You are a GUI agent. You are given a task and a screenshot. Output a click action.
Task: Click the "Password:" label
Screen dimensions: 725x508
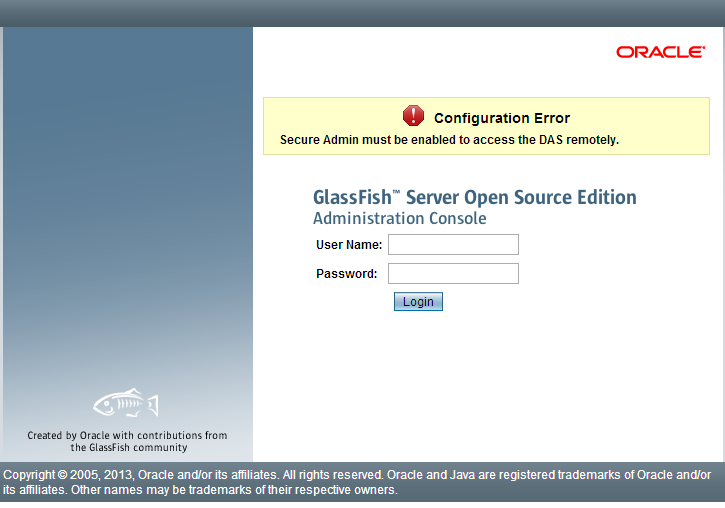(x=346, y=274)
